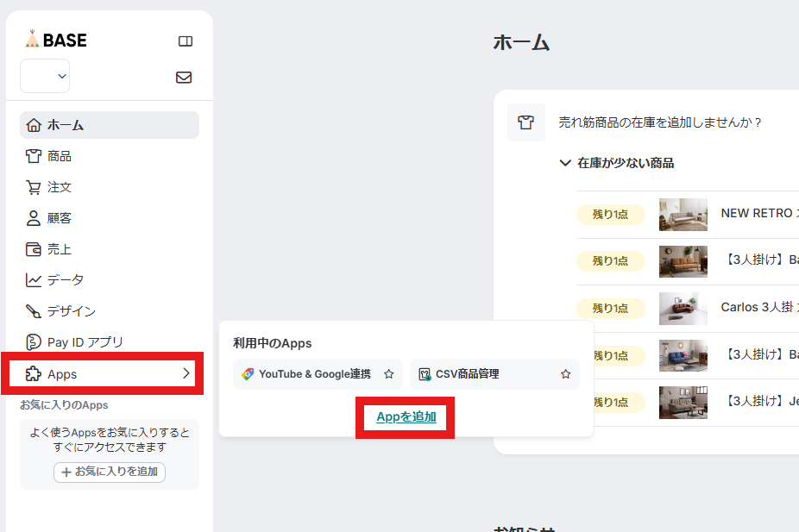Click the BASE tent logo
The image size is (799, 532).
33,40
